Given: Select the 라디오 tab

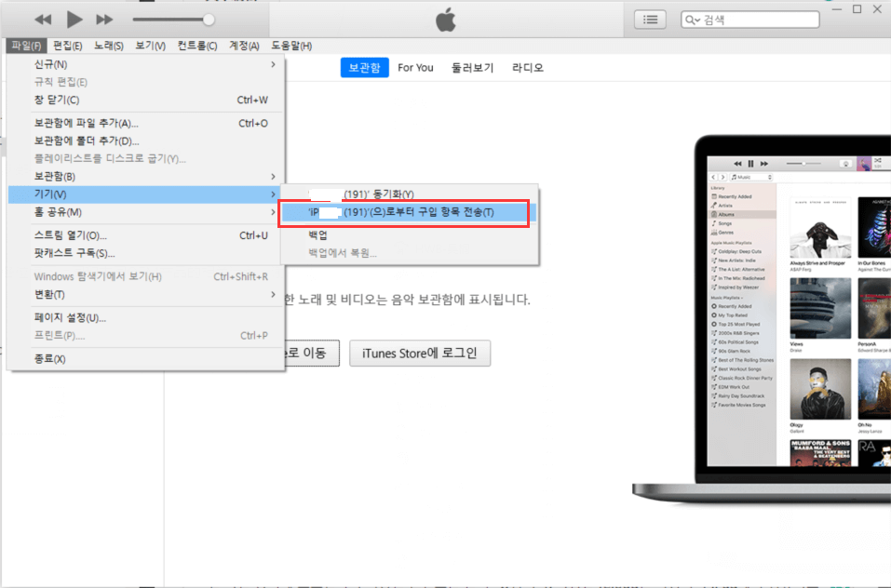Looking at the screenshot, I should click(526, 67).
